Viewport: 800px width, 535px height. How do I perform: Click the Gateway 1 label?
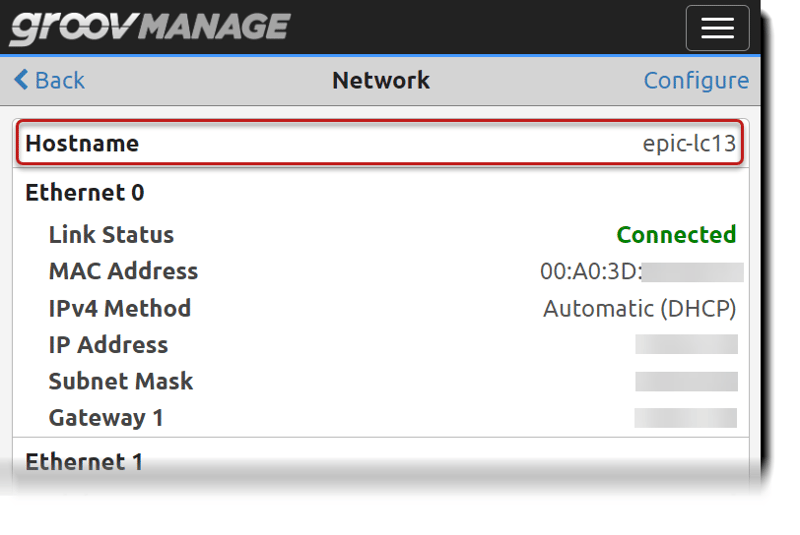coord(106,418)
